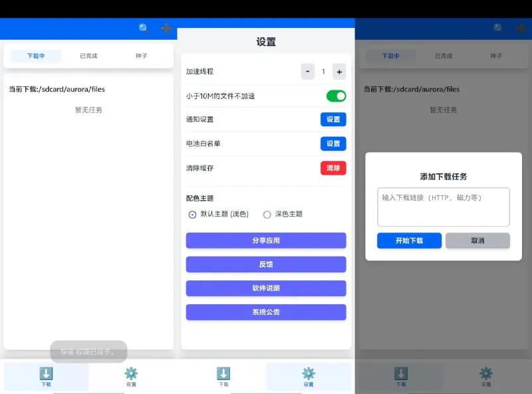Increase 加速线程 with the plus stepper
This screenshot has width=532, height=394.
click(338, 71)
